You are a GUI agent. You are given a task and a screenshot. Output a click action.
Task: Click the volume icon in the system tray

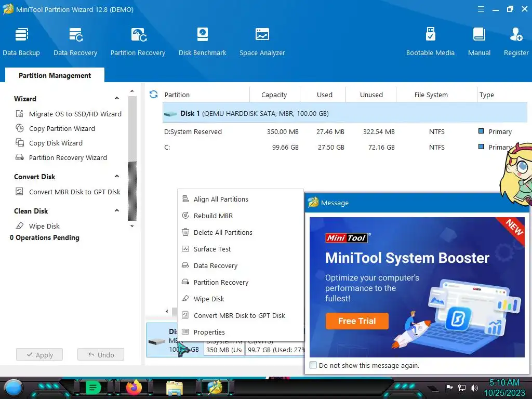(x=474, y=388)
